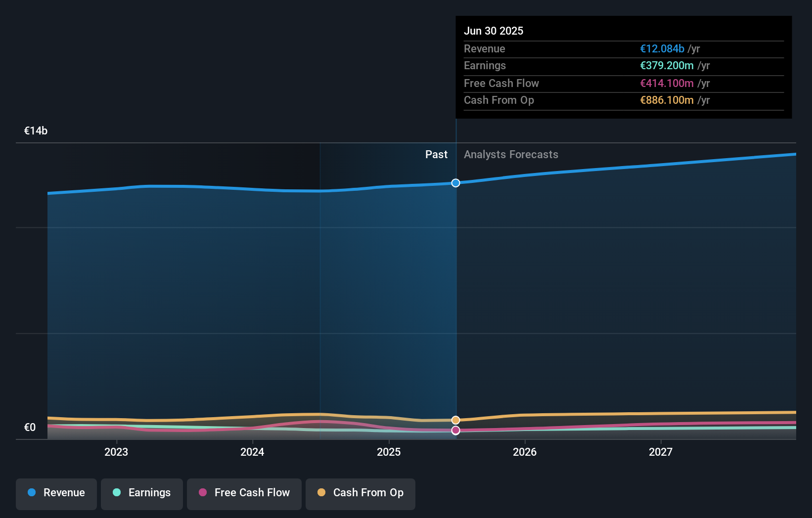Select the Analysts Forecasts section label
This screenshot has height=518, width=812.
coord(511,154)
